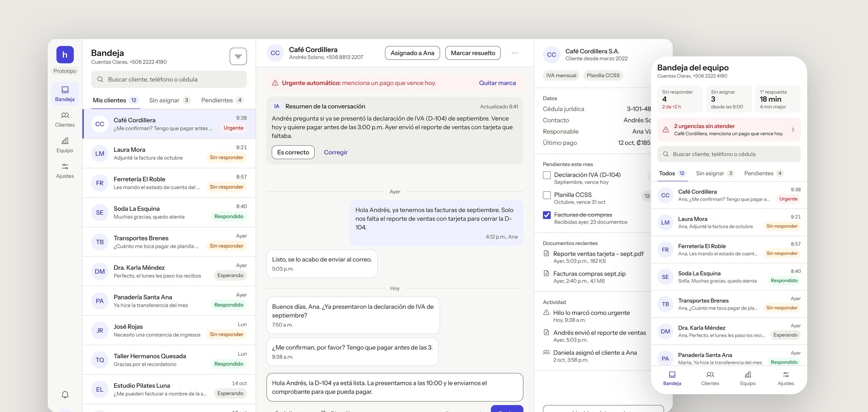Open the Asignado a Ana assignment button
The height and width of the screenshot is (412, 868).
tap(412, 53)
